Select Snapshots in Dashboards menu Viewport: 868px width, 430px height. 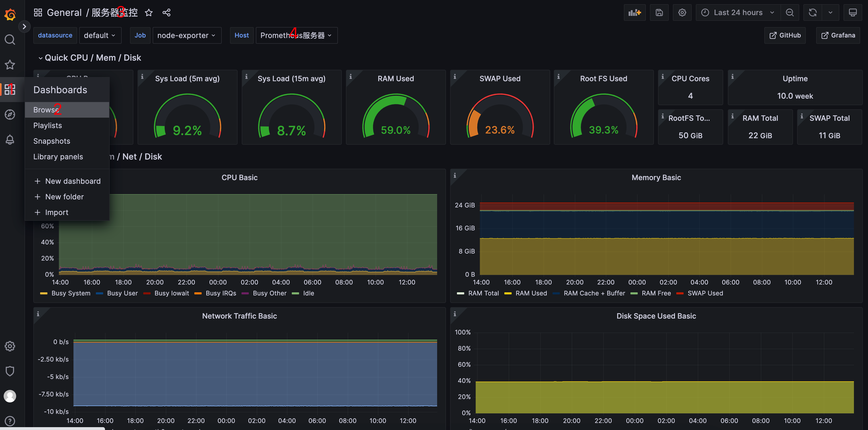tap(67, 141)
